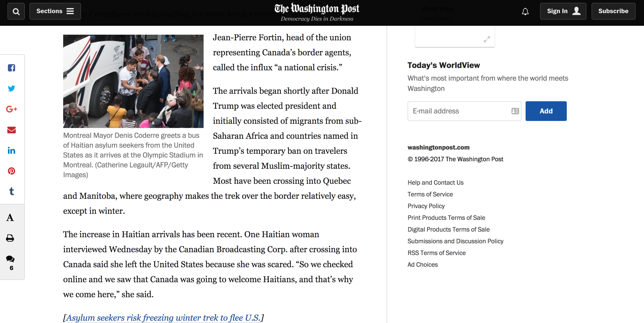Open Print Products Terms of Sale
Screen dimensions: 644x323
446,218
